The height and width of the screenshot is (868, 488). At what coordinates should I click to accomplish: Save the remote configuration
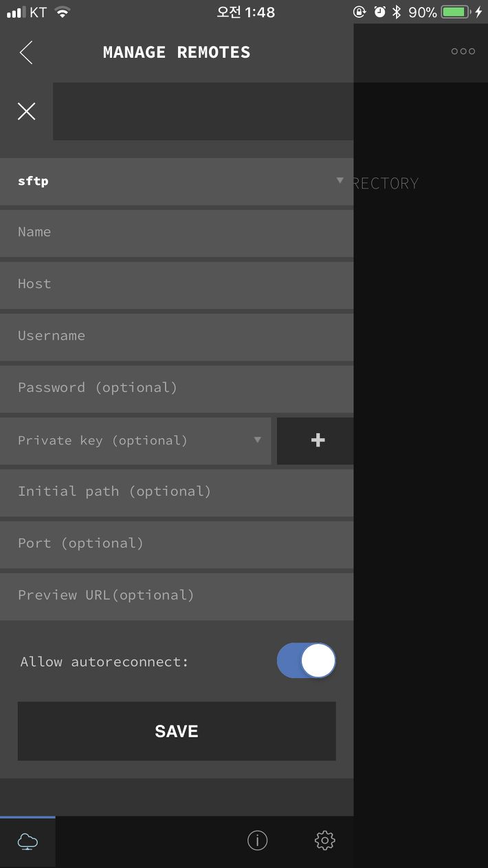177,731
